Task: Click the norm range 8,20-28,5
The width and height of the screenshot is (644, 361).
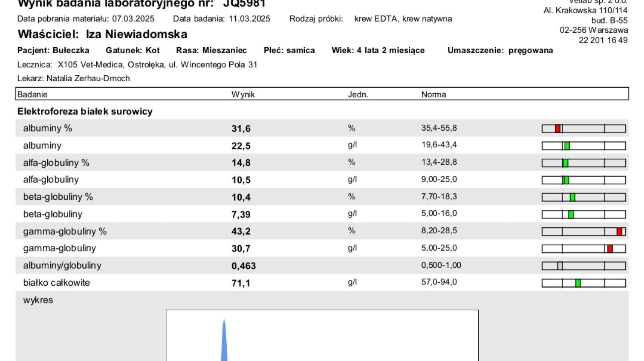Action: coord(439,231)
